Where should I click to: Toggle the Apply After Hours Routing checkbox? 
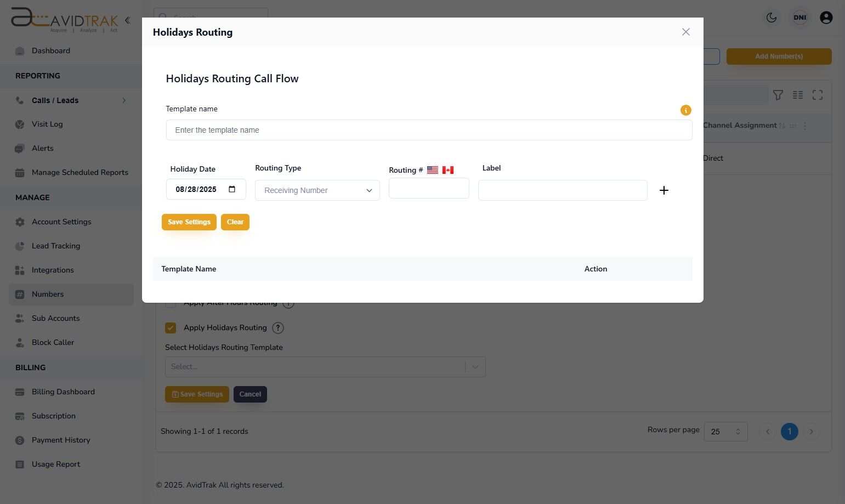coord(171,302)
